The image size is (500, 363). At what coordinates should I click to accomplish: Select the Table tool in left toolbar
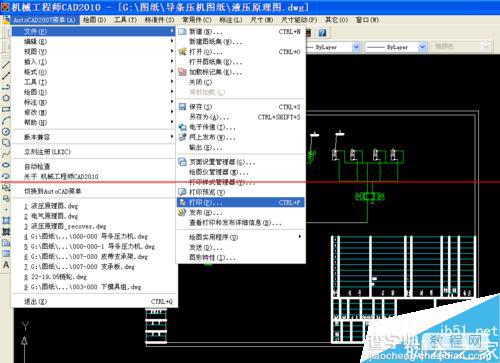(x=6, y=254)
